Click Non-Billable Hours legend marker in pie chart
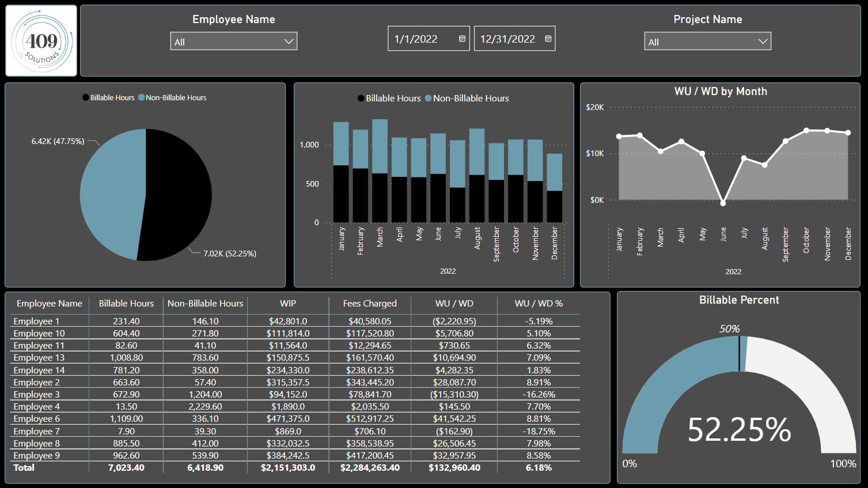868x488 pixels. 141,98
